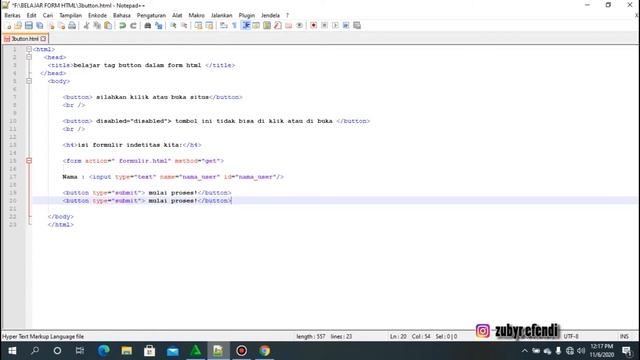Open the Enkode menu

(x=98, y=16)
